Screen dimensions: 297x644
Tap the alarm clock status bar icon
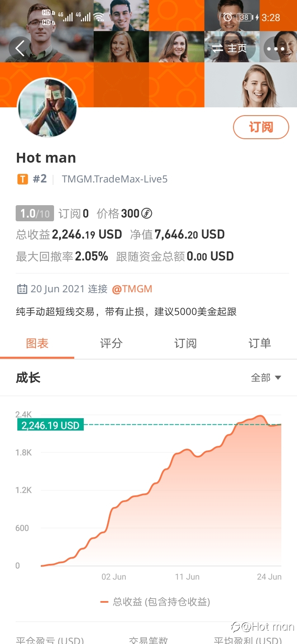click(228, 17)
